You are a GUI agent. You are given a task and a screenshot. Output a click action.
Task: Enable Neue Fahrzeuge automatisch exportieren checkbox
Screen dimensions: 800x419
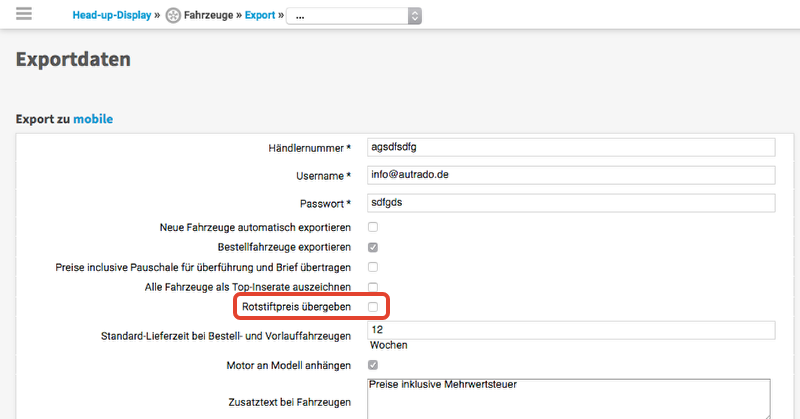373,227
